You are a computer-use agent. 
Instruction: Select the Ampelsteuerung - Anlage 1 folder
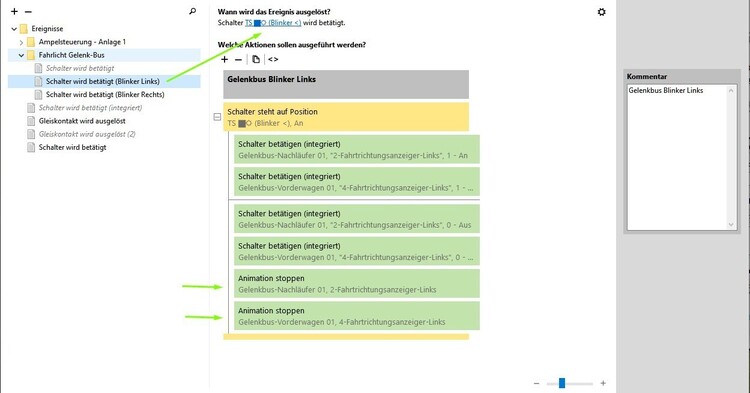tap(82, 42)
